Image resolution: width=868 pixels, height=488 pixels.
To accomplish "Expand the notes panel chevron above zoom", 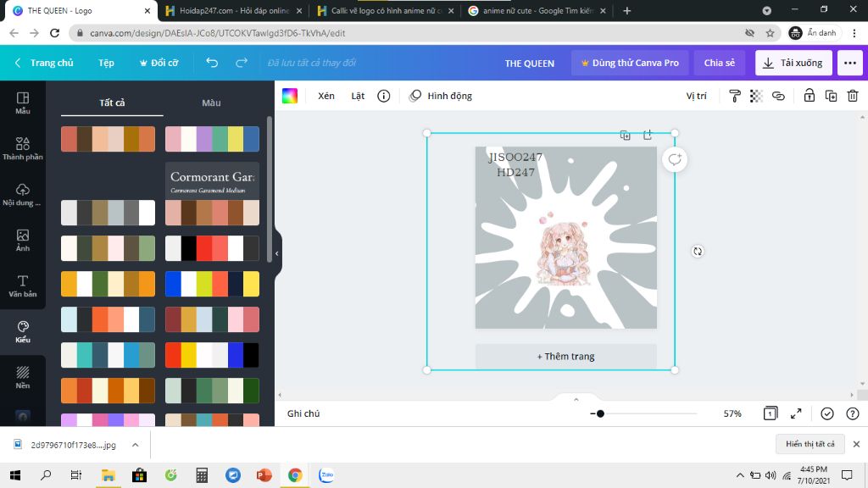I will (576, 400).
